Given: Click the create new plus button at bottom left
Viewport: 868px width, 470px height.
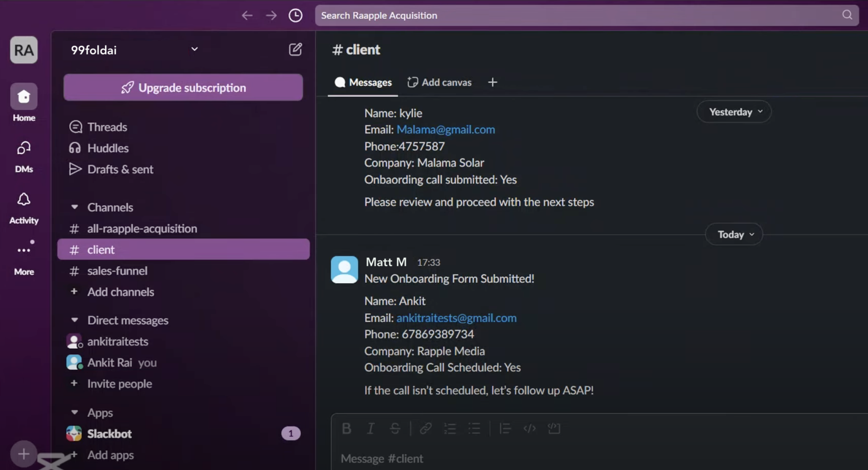Looking at the screenshot, I should (24, 454).
